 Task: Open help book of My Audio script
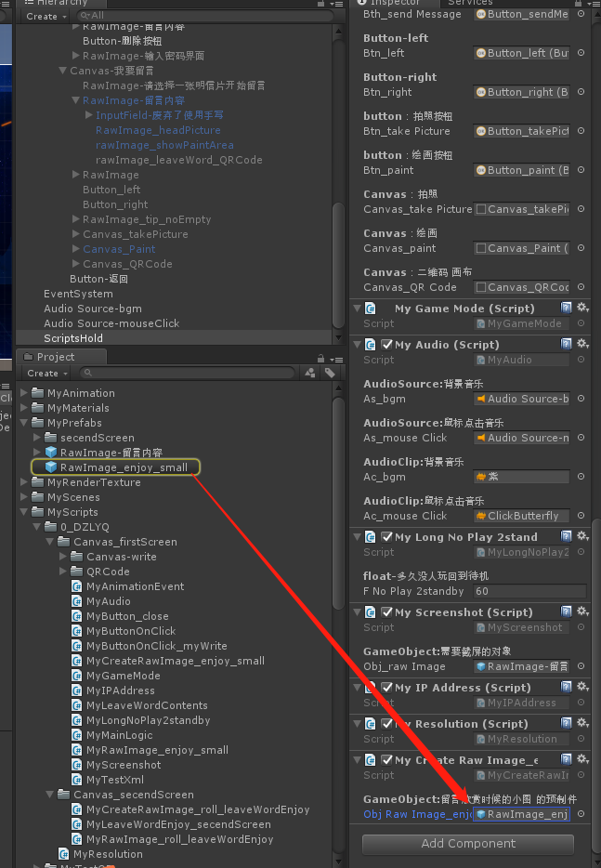point(566,345)
